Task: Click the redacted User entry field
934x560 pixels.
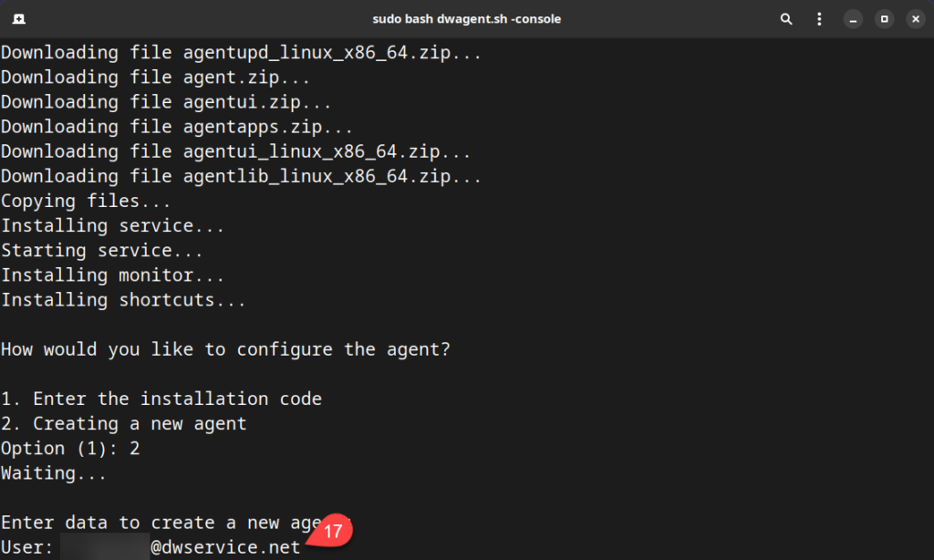Action: point(100,546)
